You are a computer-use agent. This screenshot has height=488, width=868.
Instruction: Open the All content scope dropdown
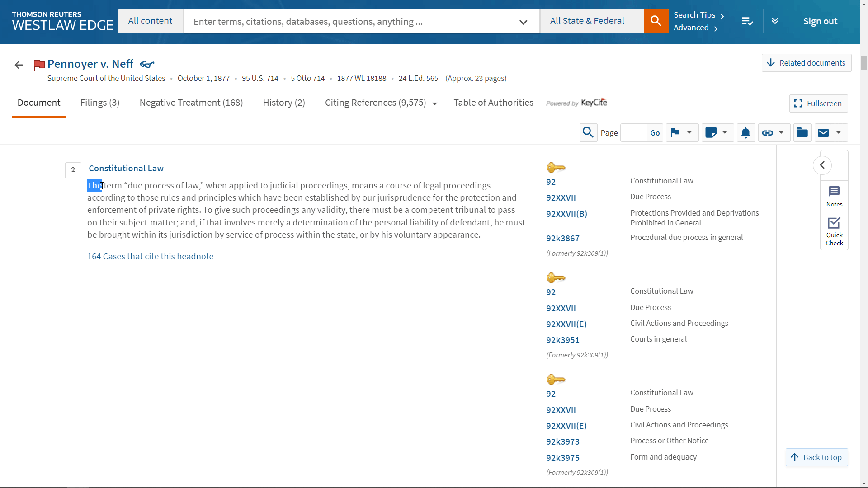click(150, 21)
